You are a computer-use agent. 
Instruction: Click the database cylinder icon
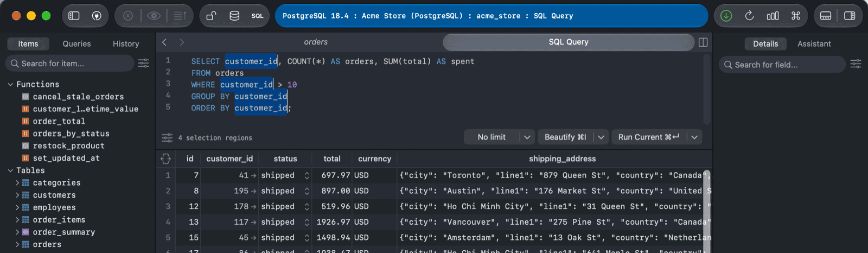(x=234, y=16)
